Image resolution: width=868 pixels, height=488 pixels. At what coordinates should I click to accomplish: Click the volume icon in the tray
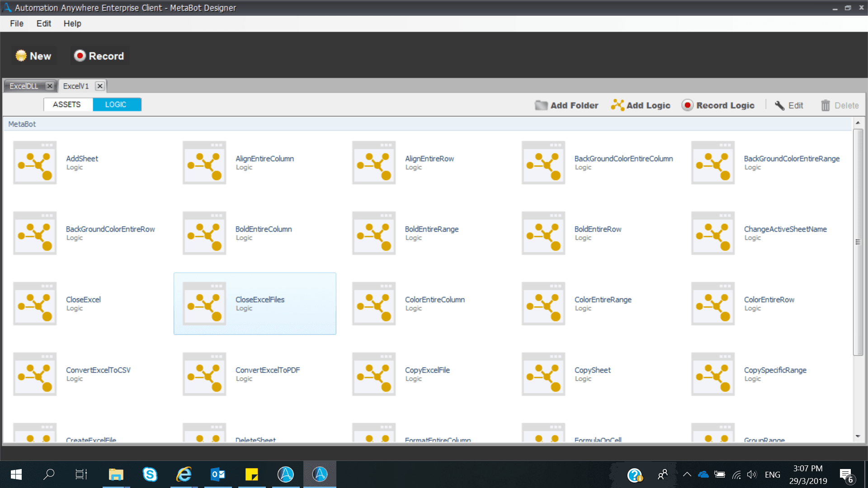pyautogui.click(x=752, y=474)
